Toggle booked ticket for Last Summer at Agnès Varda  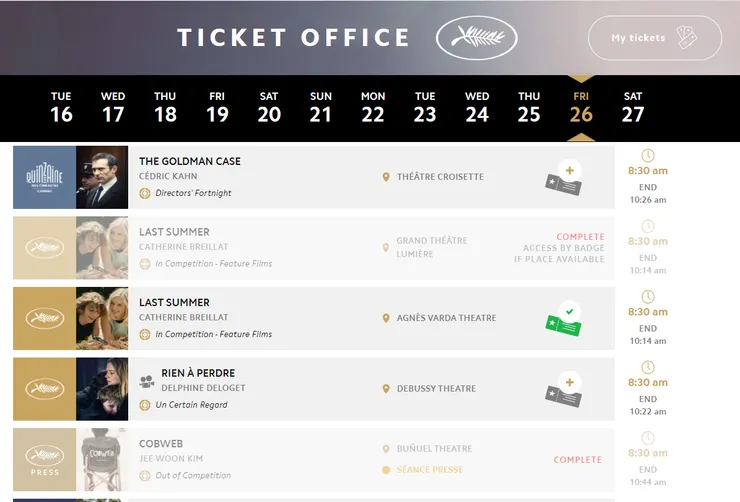pyautogui.click(x=564, y=319)
